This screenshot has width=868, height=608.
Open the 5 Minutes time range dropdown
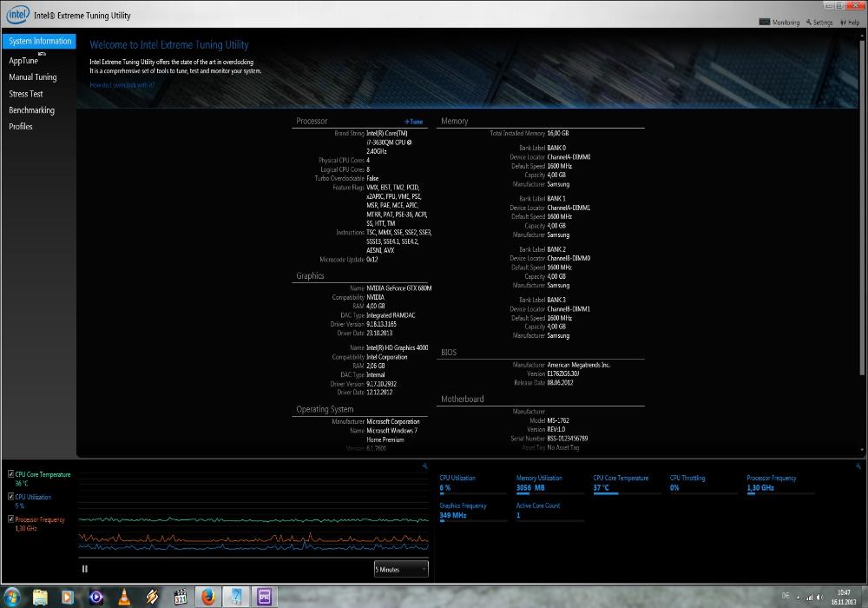click(401, 569)
